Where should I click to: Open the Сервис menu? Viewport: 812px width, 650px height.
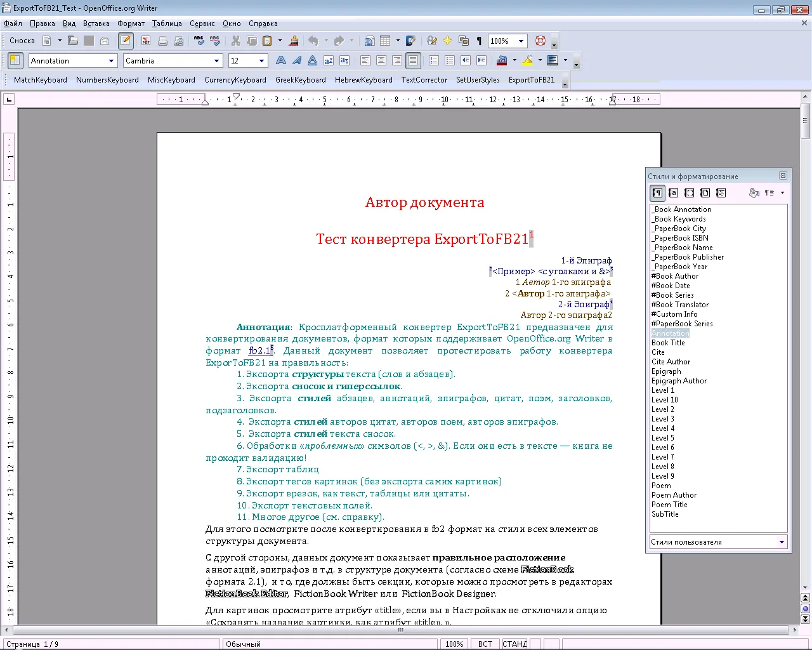tap(202, 23)
